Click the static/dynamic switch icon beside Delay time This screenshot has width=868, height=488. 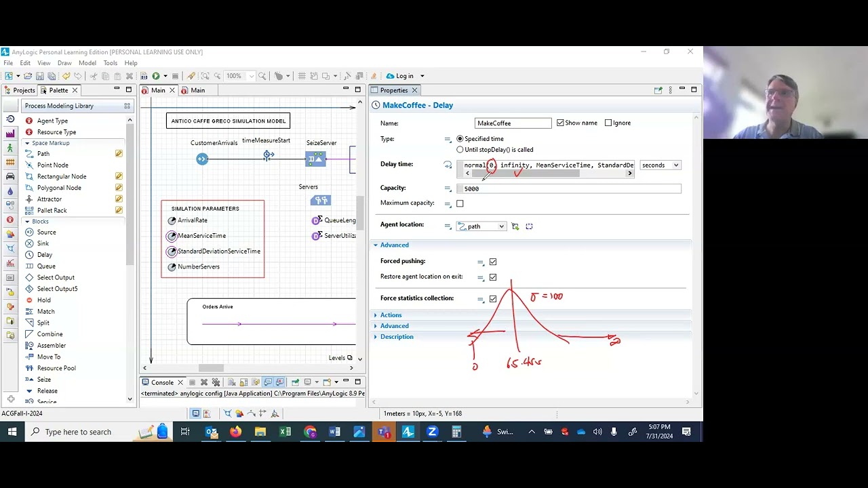point(448,165)
